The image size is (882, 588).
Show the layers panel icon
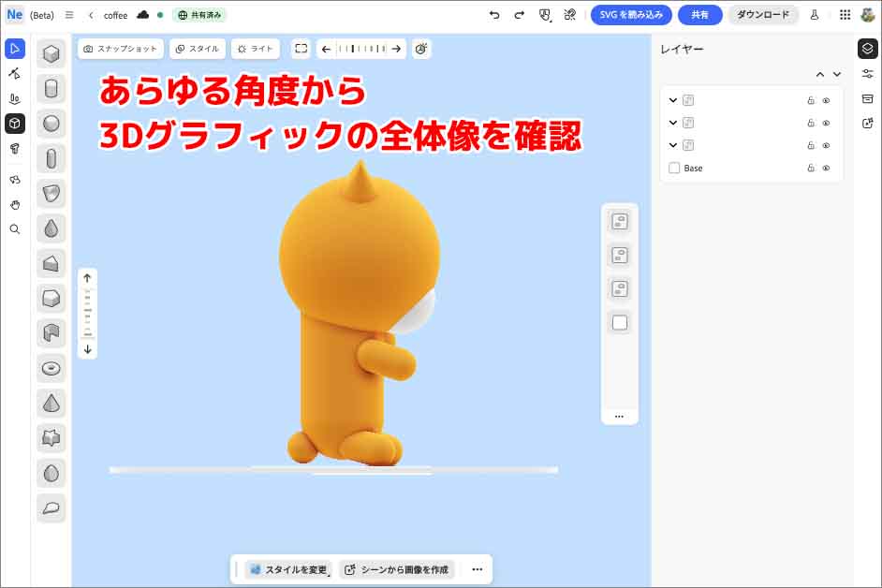click(867, 49)
